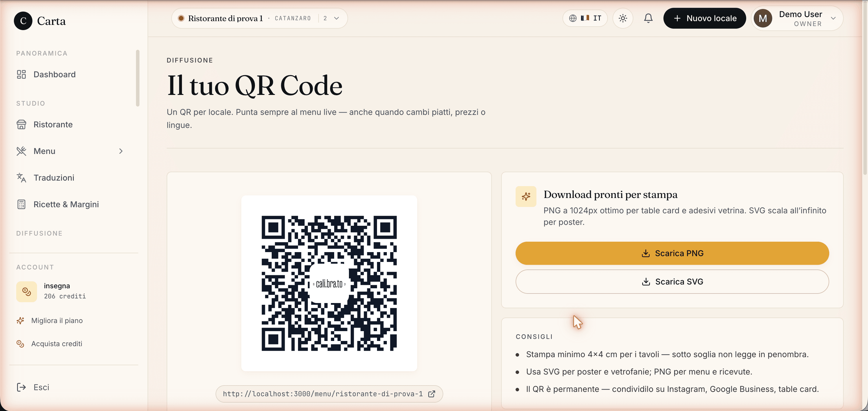Click the Esci logout icon
This screenshot has height=411, width=868.
(x=21, y=387)
